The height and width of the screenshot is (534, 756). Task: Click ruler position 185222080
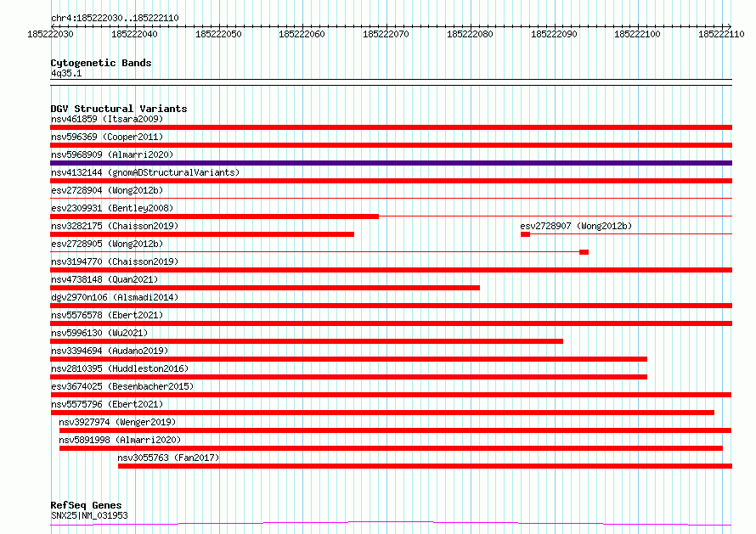point(470,34)
